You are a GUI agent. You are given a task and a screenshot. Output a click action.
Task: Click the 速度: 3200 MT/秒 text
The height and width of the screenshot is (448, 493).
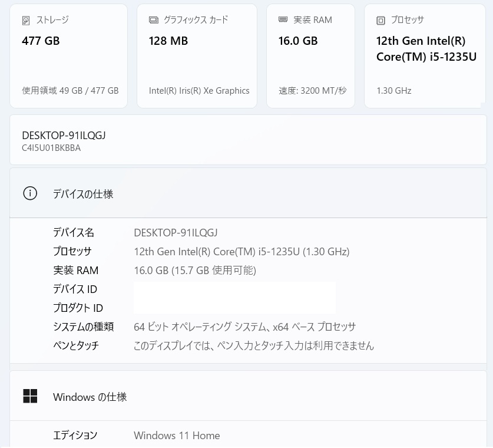pyautogui.click(x=313, y=91)
